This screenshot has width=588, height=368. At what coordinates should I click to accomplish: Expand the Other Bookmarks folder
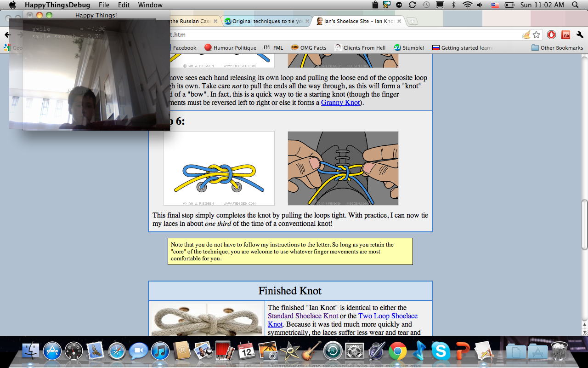[557, 47]
